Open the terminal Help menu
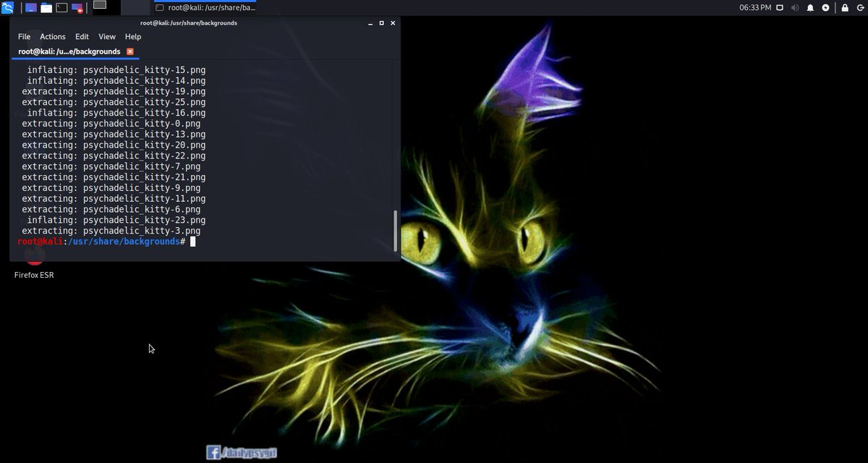The image size is (868, 463). (133, 36)
